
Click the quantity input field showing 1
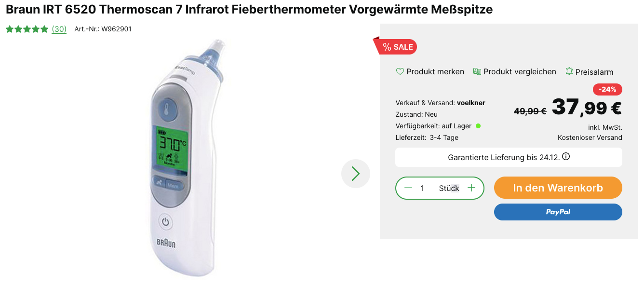(x=422, y=188)
